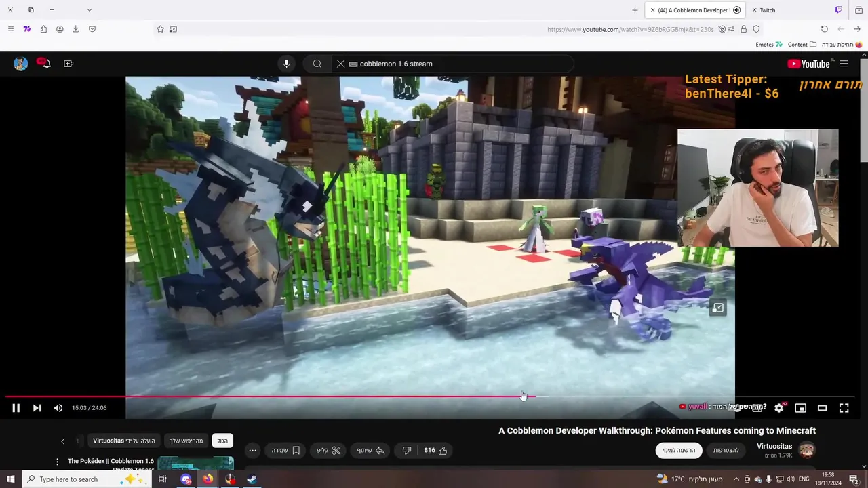The height and width of the screenshot is (488, 868).
Task: Navigate forward with the arrow
Action: (x=857, y=29)
